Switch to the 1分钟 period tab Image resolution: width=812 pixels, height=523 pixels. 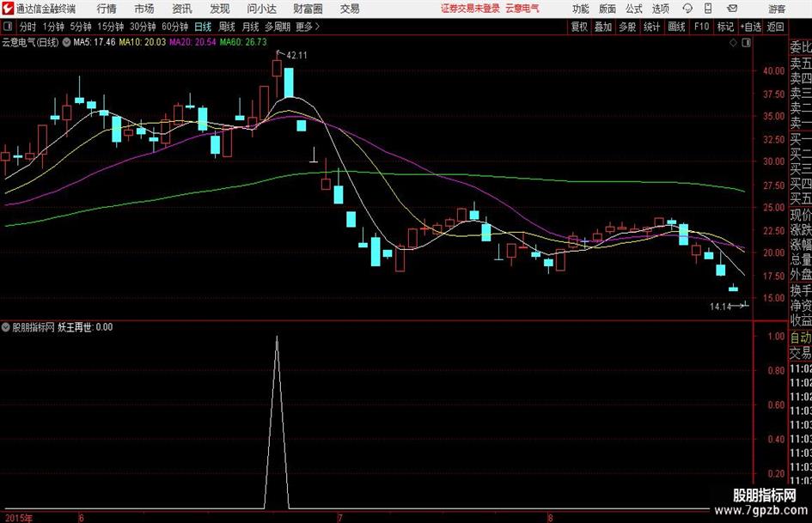coord(53,27)
